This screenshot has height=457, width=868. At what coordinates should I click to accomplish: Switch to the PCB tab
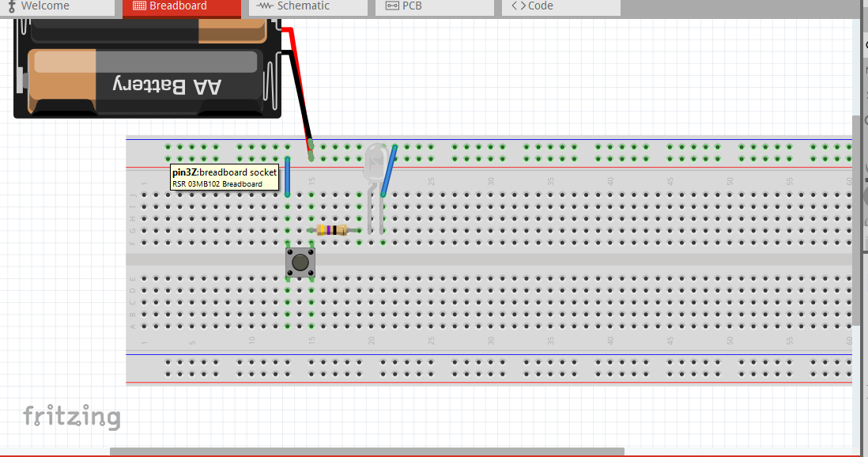(x=411, y=6)
